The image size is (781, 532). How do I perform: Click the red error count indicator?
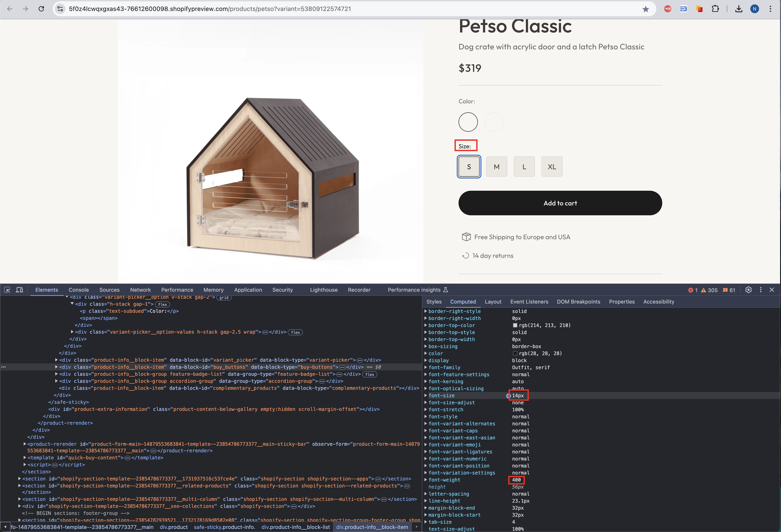point(693,290)
